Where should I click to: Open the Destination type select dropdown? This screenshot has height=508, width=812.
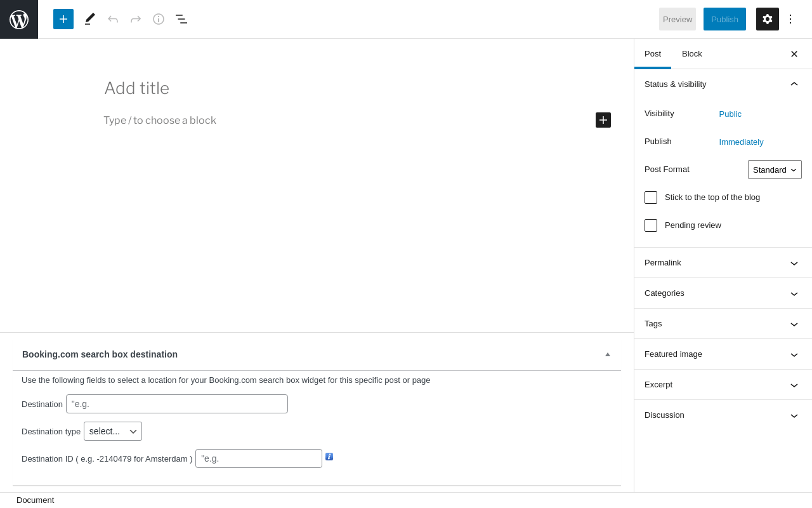coord(113,431)
